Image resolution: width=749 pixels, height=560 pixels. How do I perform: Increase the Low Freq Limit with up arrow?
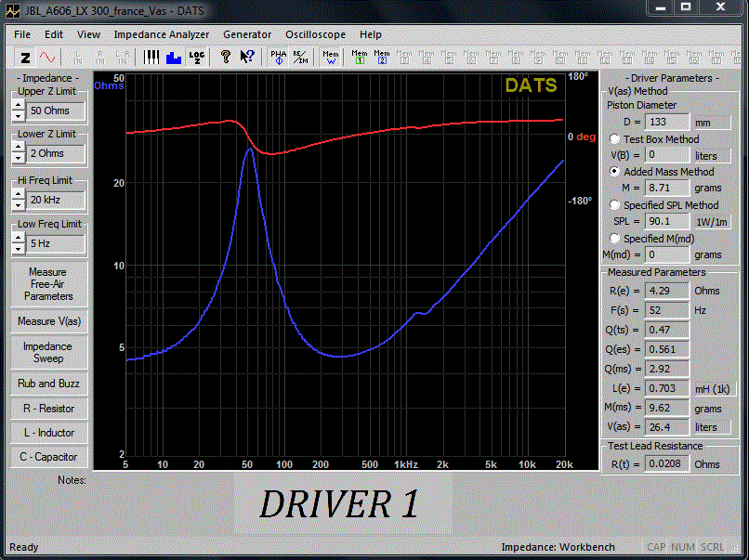point(19,238)
